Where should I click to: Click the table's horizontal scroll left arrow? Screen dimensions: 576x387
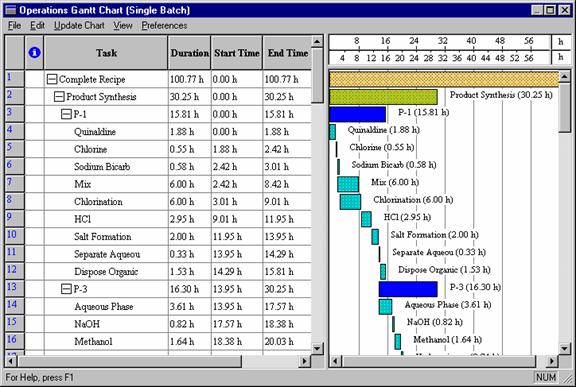(10, 361)
